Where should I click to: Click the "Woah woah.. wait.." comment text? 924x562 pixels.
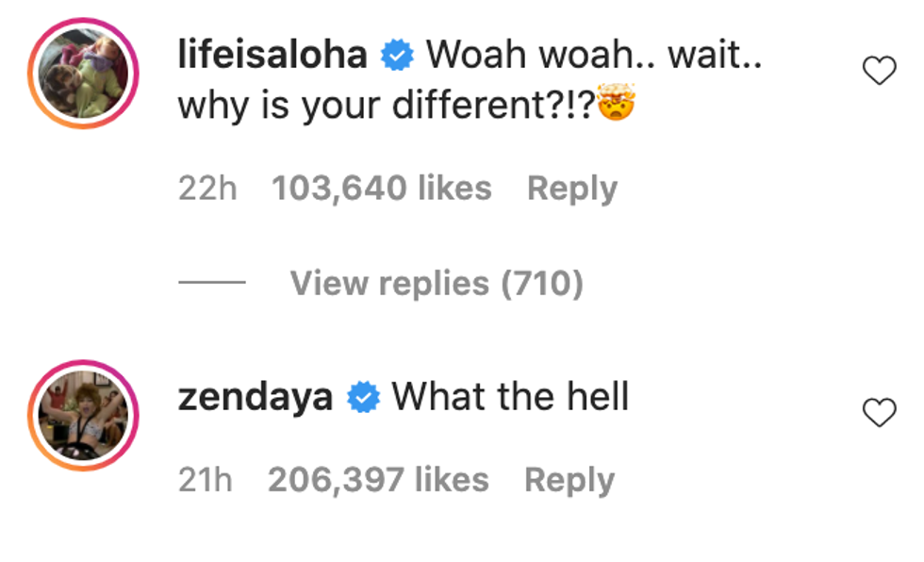point(593,57)
